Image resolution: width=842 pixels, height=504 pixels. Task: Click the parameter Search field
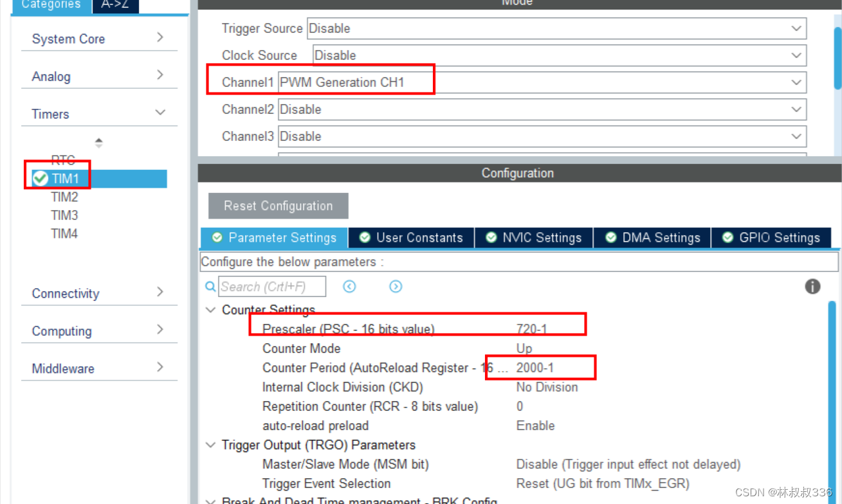[272, 287]
